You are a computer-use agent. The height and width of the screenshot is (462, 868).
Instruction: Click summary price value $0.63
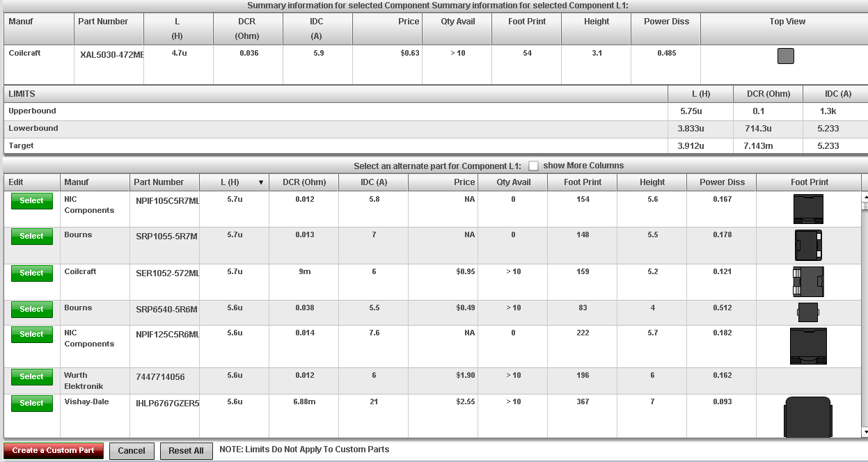pyautogui.click(x=410, y=53)
